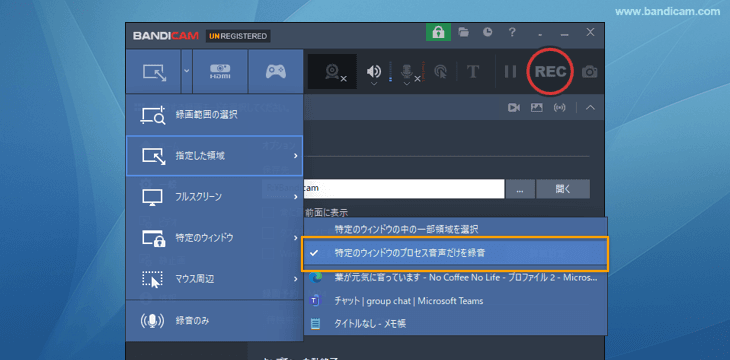Click the Notepad icon in window list

(x=316, y=323)
